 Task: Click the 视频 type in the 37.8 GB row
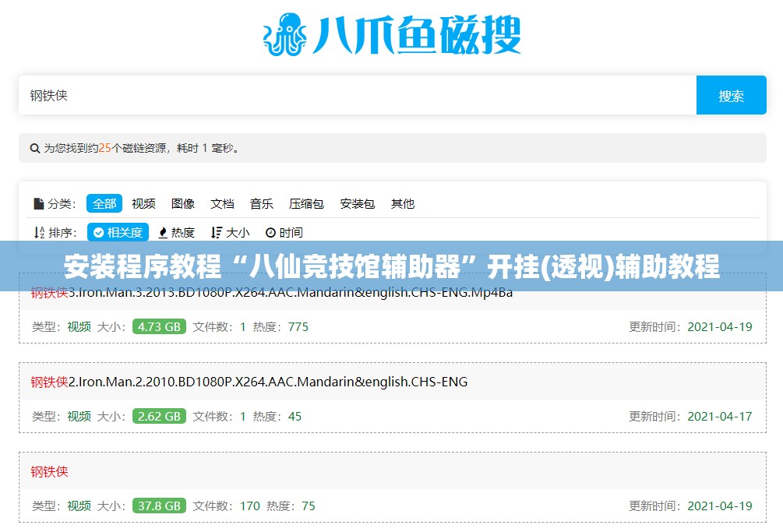pos(79,506)
